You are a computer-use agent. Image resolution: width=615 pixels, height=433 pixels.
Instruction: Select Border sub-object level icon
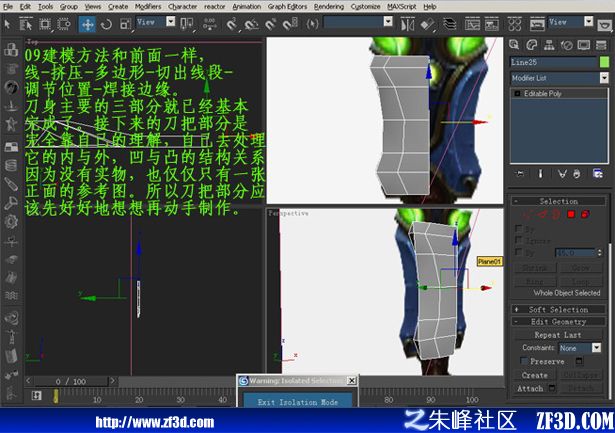[556, 214]
